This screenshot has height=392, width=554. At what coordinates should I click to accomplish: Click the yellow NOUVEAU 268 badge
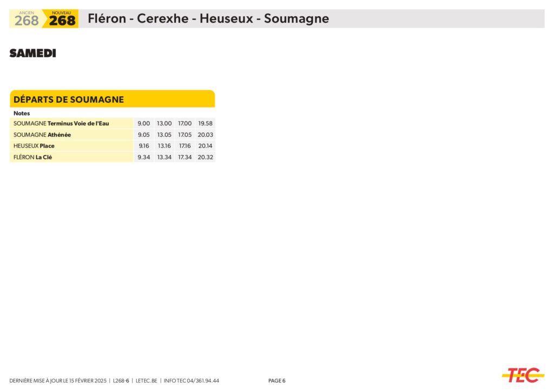point(62,19)
